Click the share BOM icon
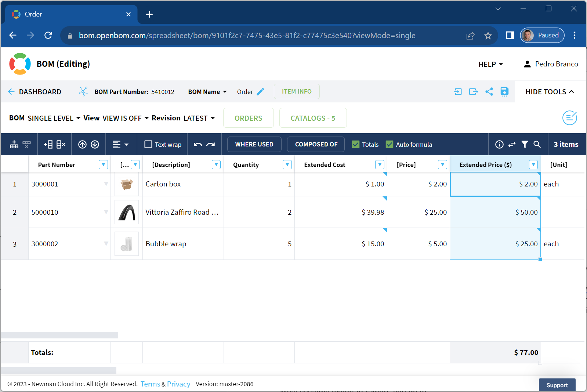The image size is (587, 392). click(489, 91)
